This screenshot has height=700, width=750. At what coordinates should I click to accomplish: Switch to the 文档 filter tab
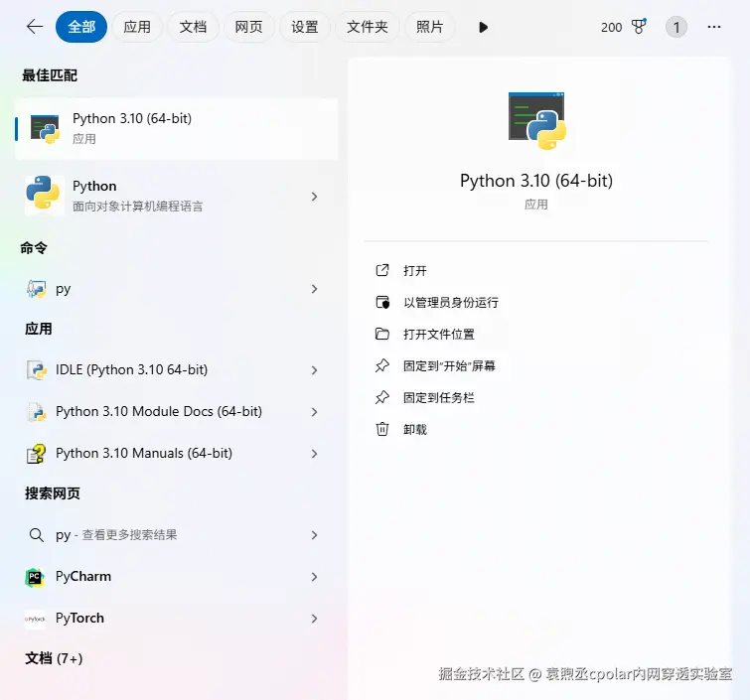coord(193,27)
